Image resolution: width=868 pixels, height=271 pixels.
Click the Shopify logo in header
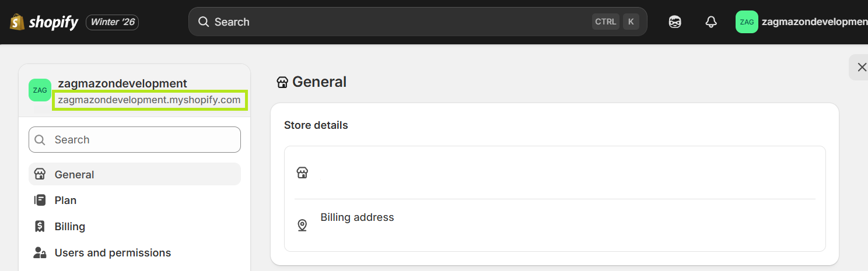pos(44,22)
